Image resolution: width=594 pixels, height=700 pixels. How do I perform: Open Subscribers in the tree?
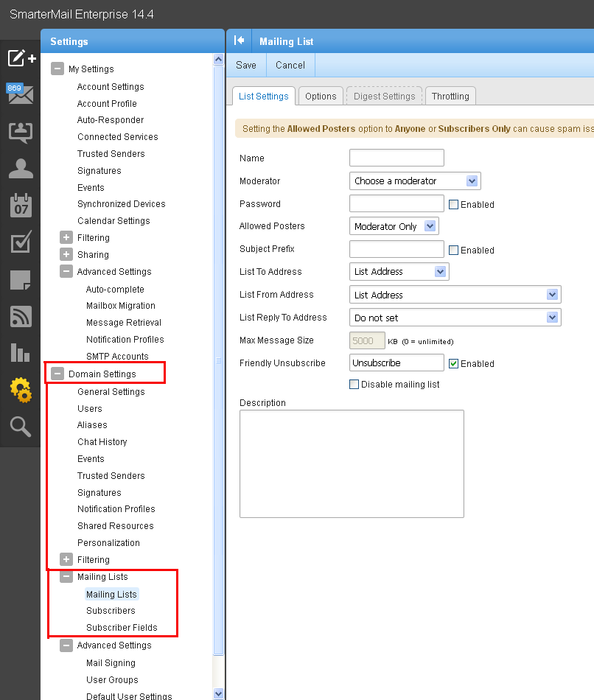(x=111, y=610)
